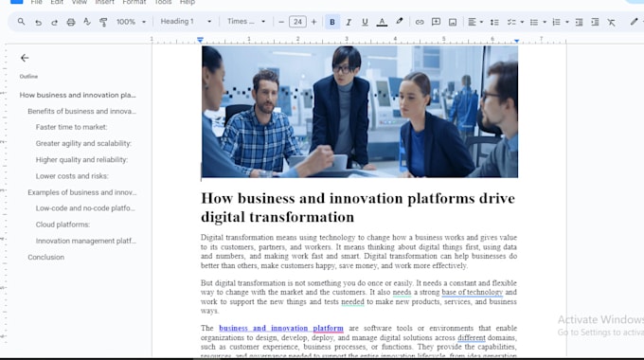Open the 'business and innovation platform' hyperlink
Viewport: 644px width, 360px height.
point(281,328)
